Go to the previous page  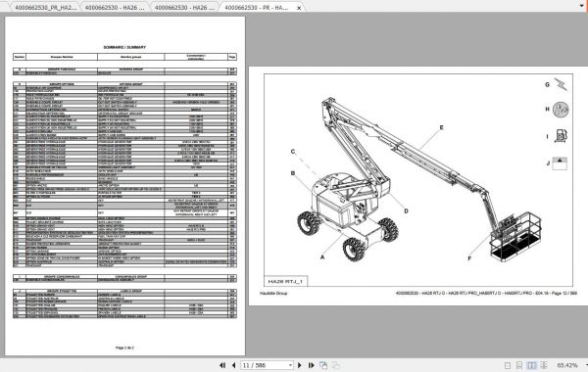click(234, 365)
